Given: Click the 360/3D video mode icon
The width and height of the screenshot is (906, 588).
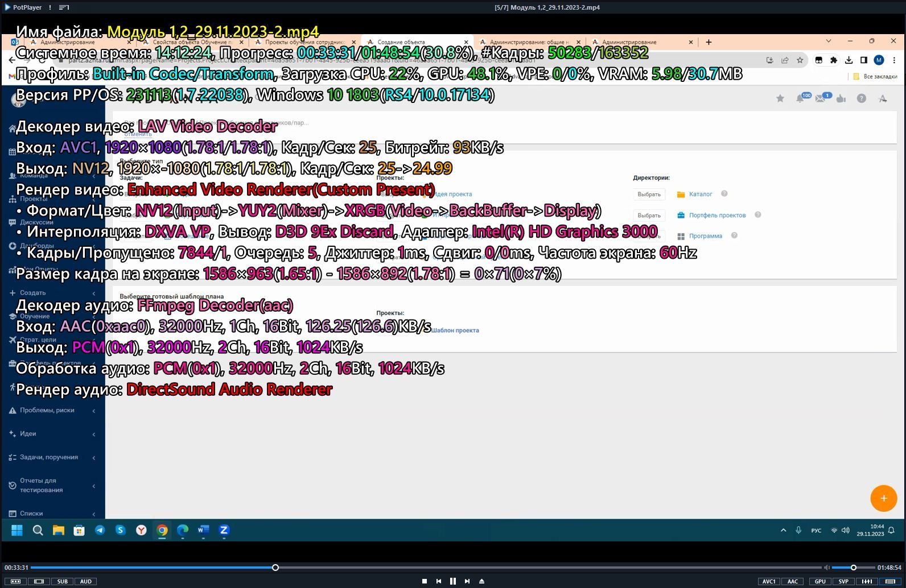Looking at the screenshot, I should pos(15,581).
